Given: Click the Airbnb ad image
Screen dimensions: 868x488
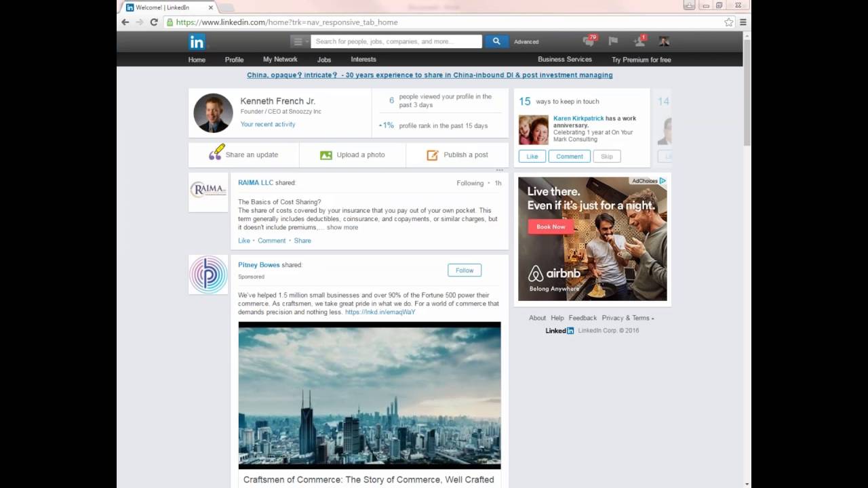Looking at the screenshot, I should pos(593,239).
